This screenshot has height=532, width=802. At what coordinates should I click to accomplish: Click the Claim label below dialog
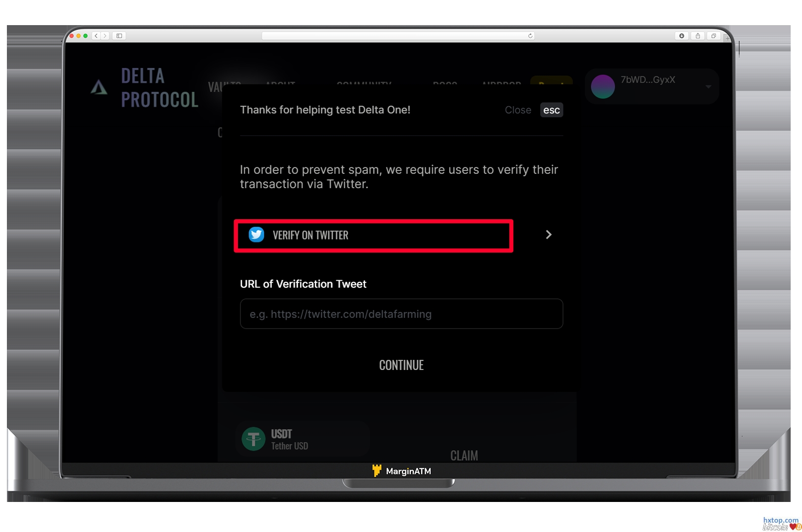(x=464, y=456)
